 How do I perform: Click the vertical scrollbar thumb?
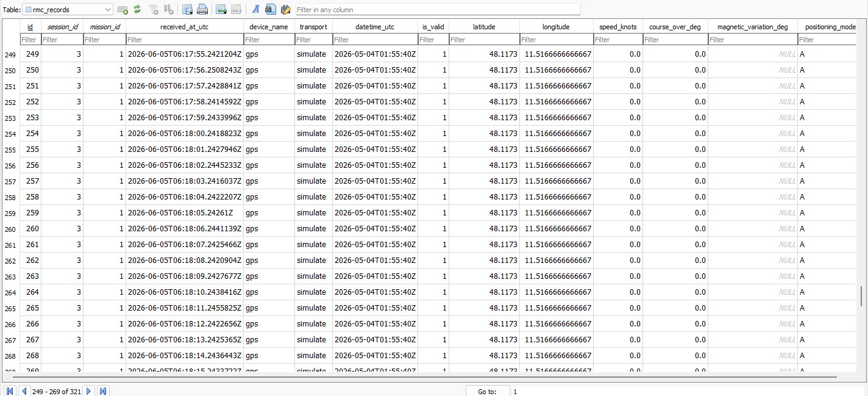[x=863, y=296]
